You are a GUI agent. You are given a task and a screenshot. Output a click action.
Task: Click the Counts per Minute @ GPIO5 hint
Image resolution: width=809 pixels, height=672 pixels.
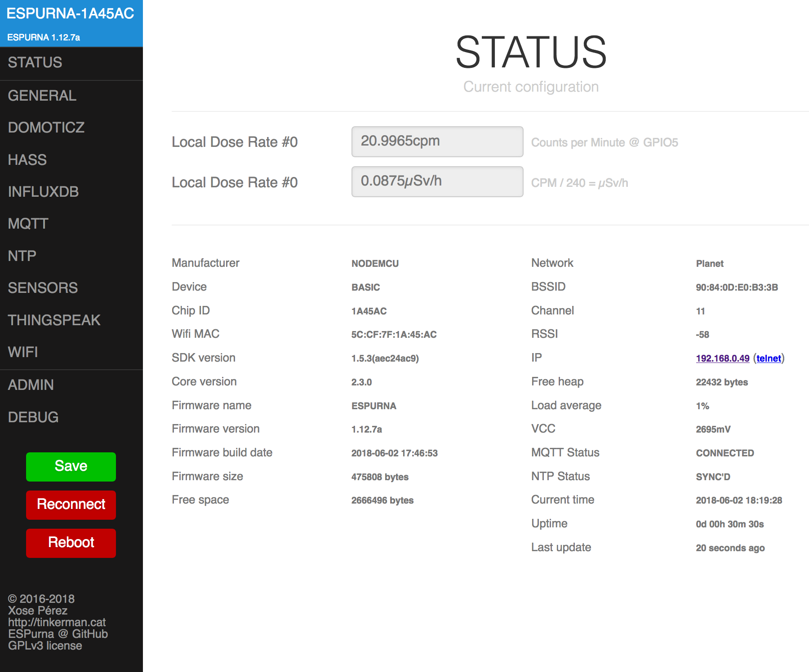(x=605, y=143)
